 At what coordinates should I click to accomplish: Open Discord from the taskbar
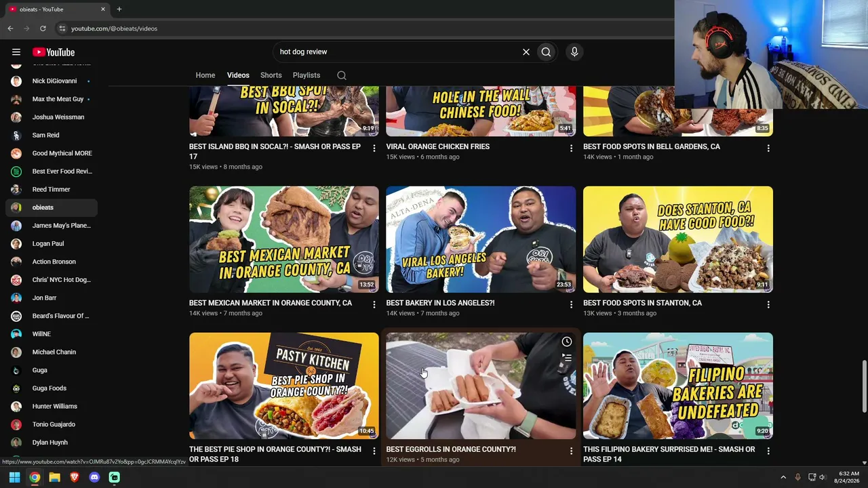[x=94, y=477]
